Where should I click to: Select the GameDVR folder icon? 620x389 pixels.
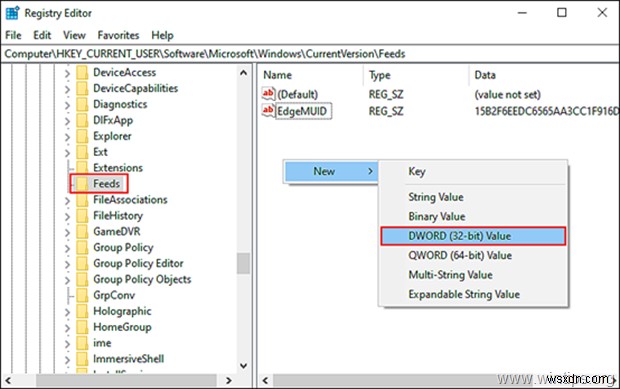(x=82, y=232)
